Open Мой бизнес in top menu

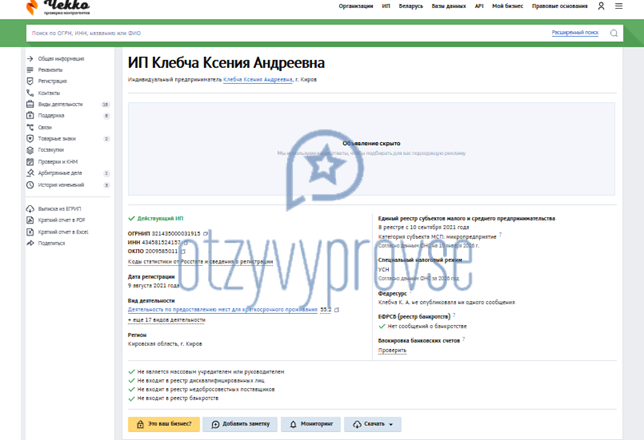point(508,6)
